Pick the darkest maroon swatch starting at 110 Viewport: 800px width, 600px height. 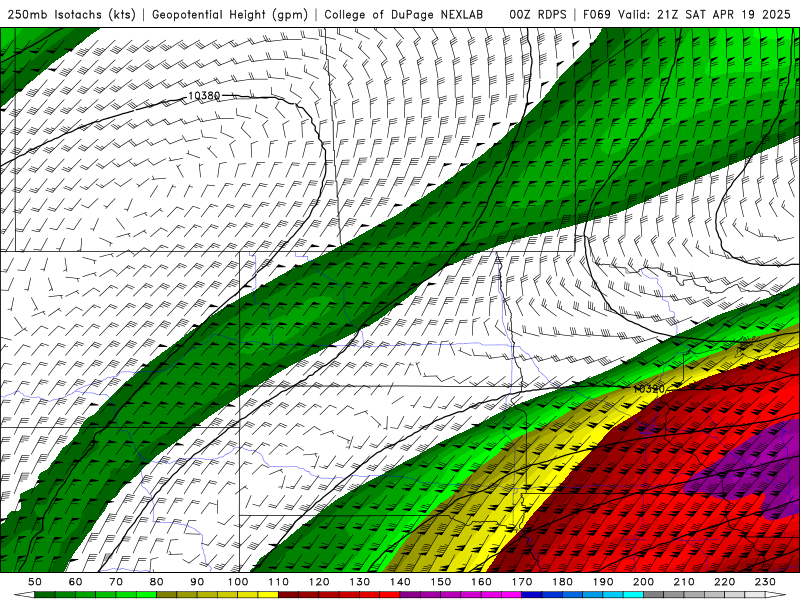(288, 595)
